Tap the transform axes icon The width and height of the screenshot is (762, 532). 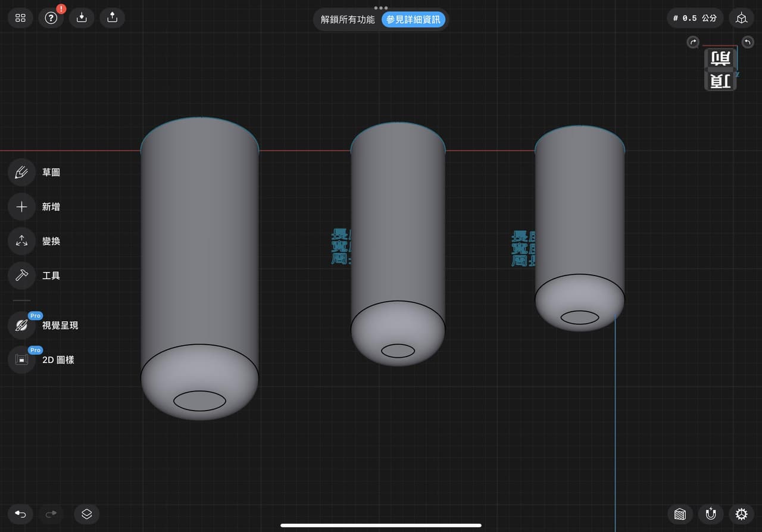point(21,242)
